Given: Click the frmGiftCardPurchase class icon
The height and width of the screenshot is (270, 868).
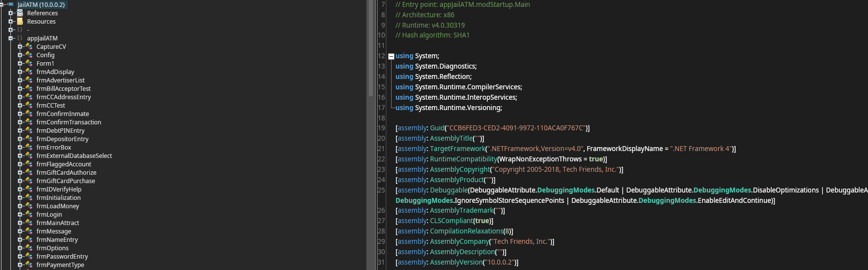Looking at the screenshot, I should click(x=29, y=181).
